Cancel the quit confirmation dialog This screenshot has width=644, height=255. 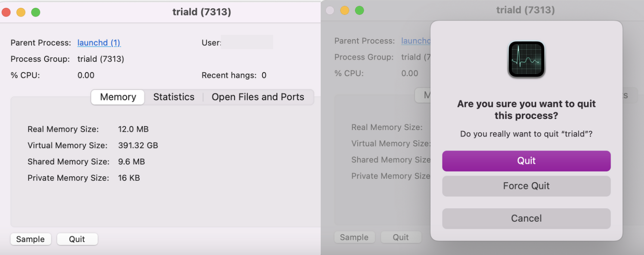click(526, 218)
